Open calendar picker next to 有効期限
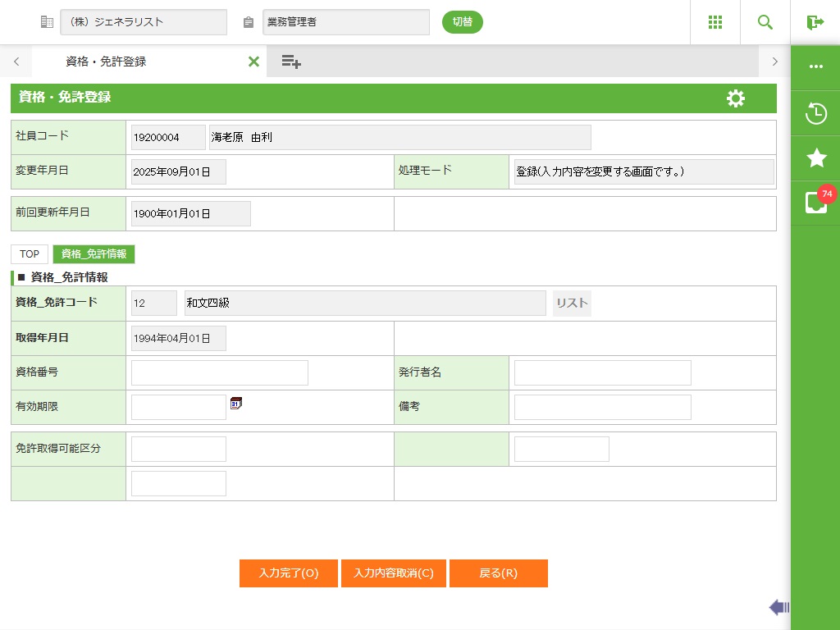Screen dimensions: 840x630 [236, 403]
